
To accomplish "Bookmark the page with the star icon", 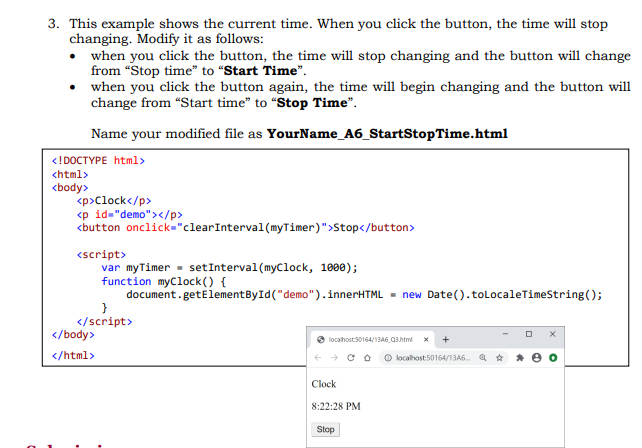I will coord(500,357).
